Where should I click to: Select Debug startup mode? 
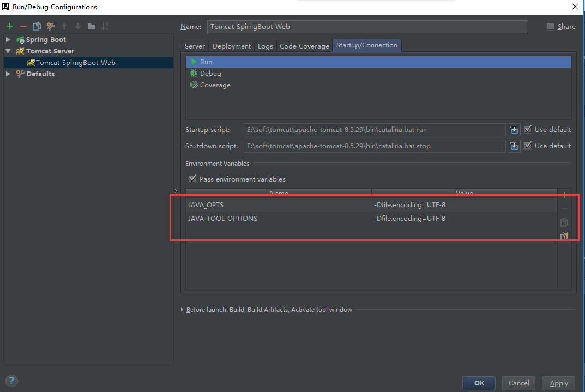pos(378,74)
